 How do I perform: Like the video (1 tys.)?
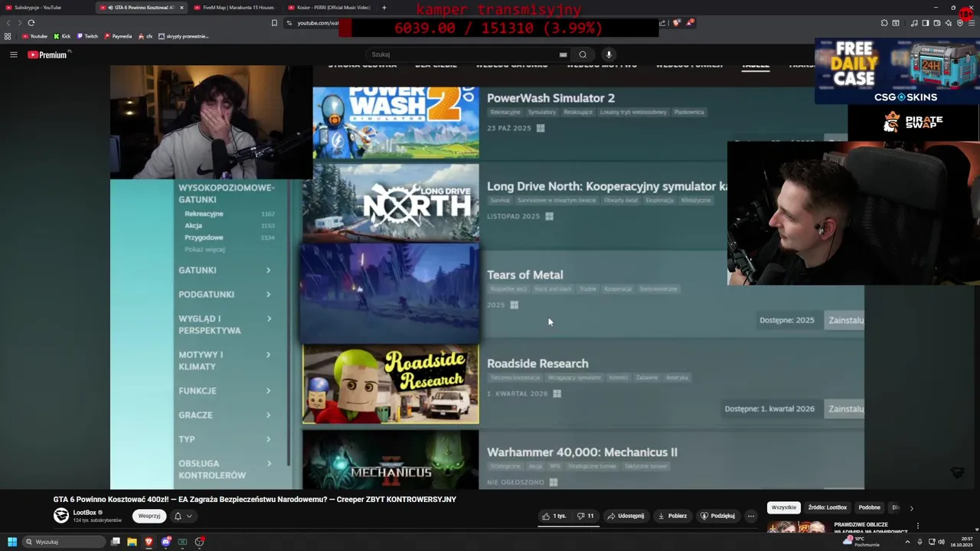[x=554, y=516]
